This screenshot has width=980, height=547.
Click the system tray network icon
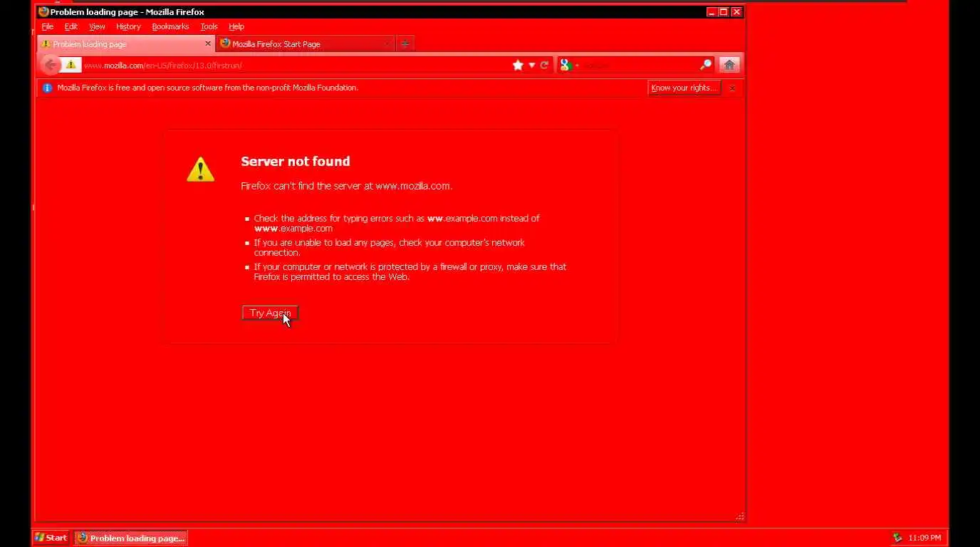(897, 538)
